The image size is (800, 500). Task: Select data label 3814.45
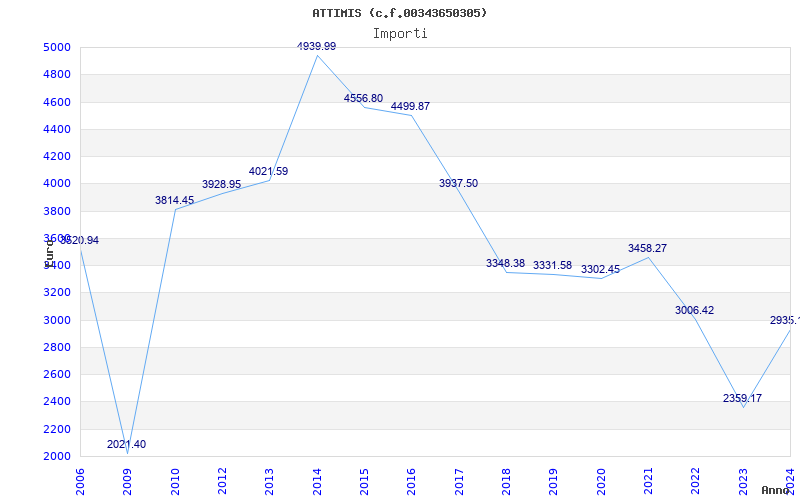174,201
